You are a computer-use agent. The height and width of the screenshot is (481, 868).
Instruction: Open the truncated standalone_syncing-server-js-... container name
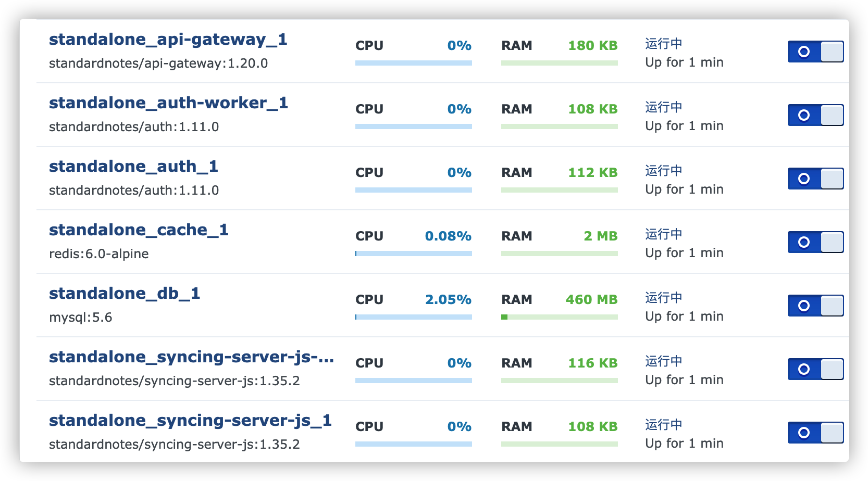point(191,357)
